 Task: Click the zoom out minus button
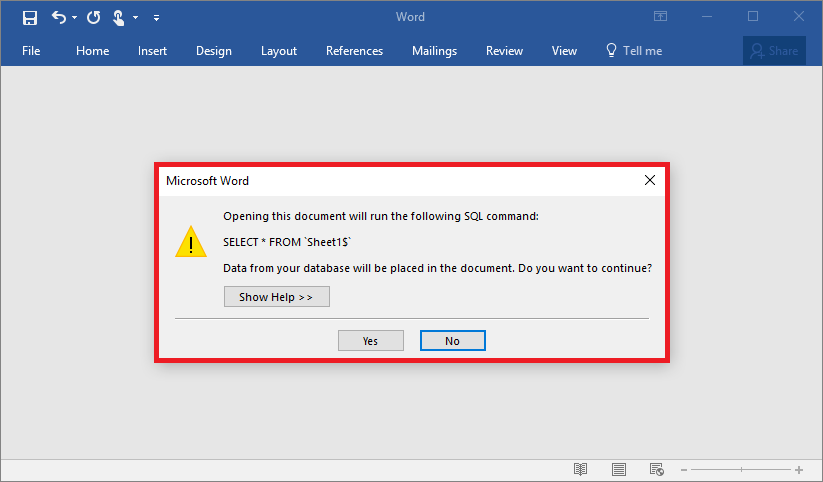click(x=684, y=470)
